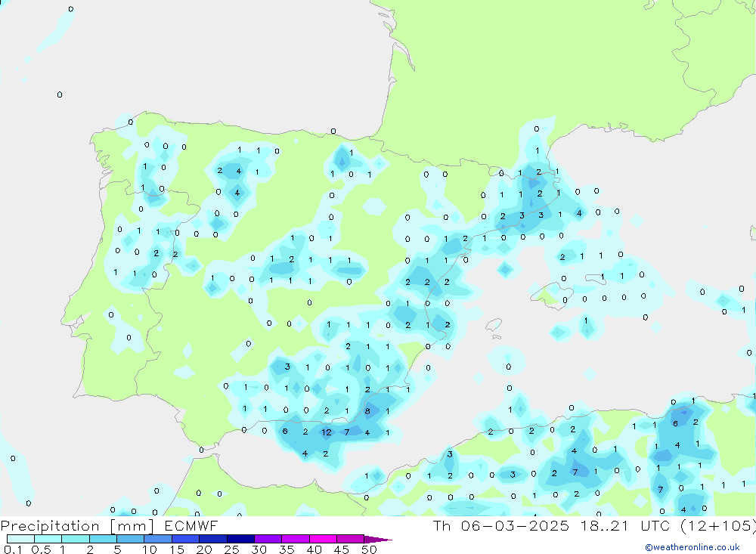Click the '35' legend scale label
Image resolution: width=756 pixels, height=554 pixels.
pos(287,549)
